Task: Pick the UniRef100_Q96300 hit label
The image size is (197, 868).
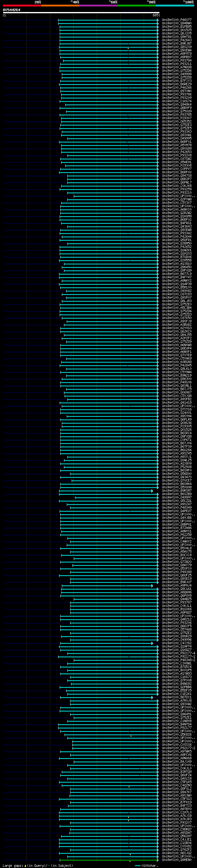Action: pyautogui.click(x=177, y=379)
